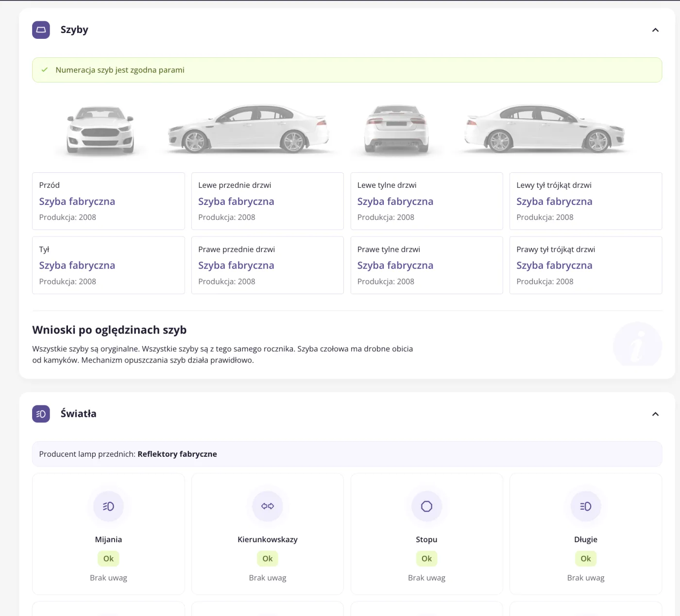Viewport: 680px width, 616px height.
Task: Click the 'Numeracja szyb jest zgodna parami' message
Action: coord(120,70)
